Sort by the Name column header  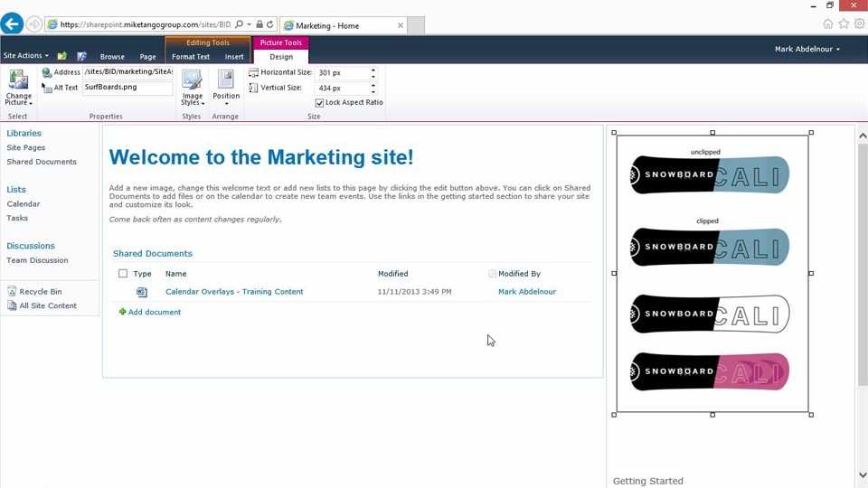(x=176, y=273)
